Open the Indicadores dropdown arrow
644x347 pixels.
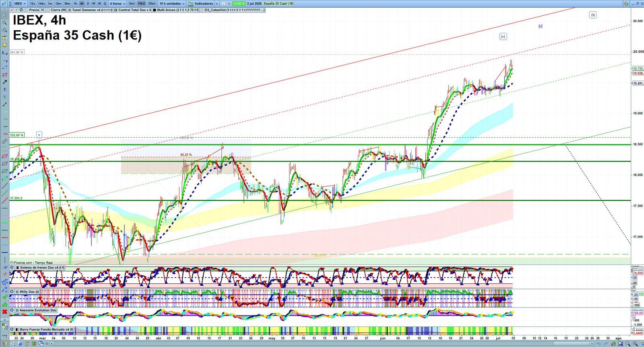click(x=217, y=4)
